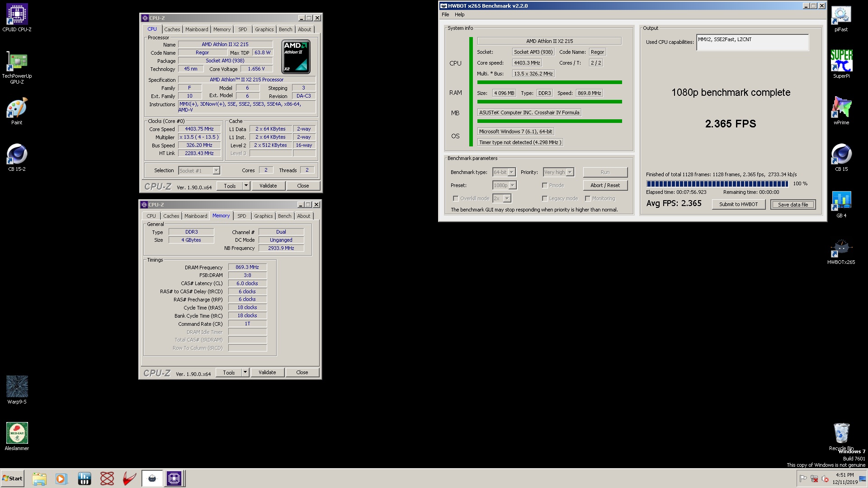The image size is (868, 488).
Task: Click the DRAM Frequency value 869.3 MHz
Action: 247,267
